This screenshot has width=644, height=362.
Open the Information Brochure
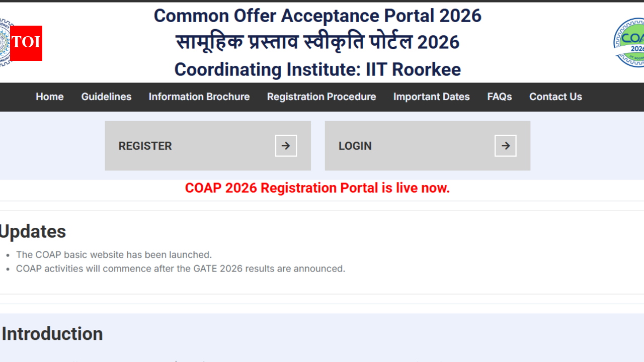199,97
